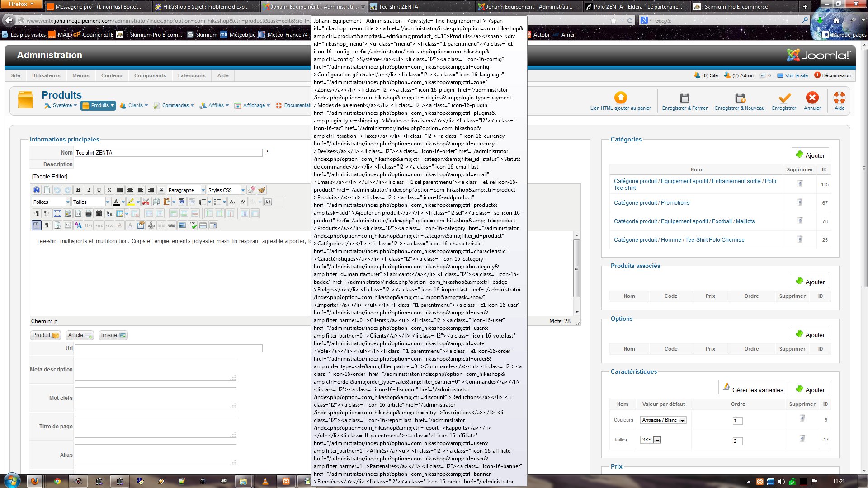Toggle editor fullscreen mode
The height and width of the screenshot is (488, 868).
pyautogui.click(x=57, y=213)
